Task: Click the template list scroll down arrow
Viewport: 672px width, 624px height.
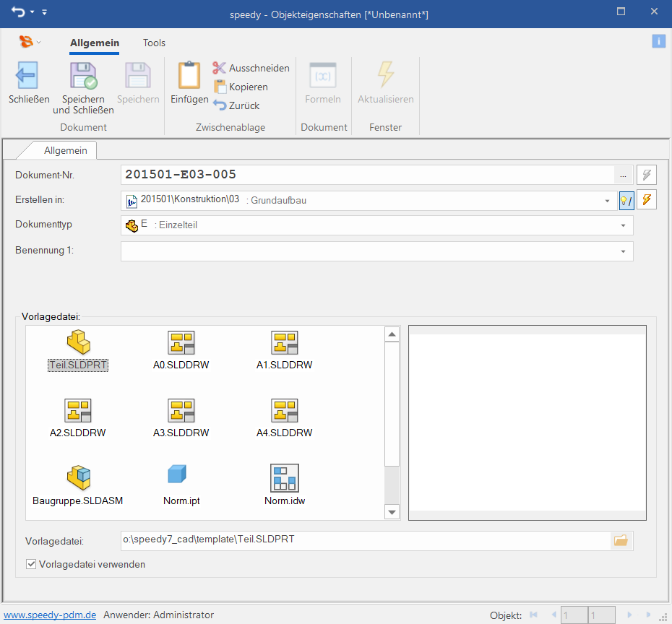Action: pyautogui.click(x=392, y=512)
